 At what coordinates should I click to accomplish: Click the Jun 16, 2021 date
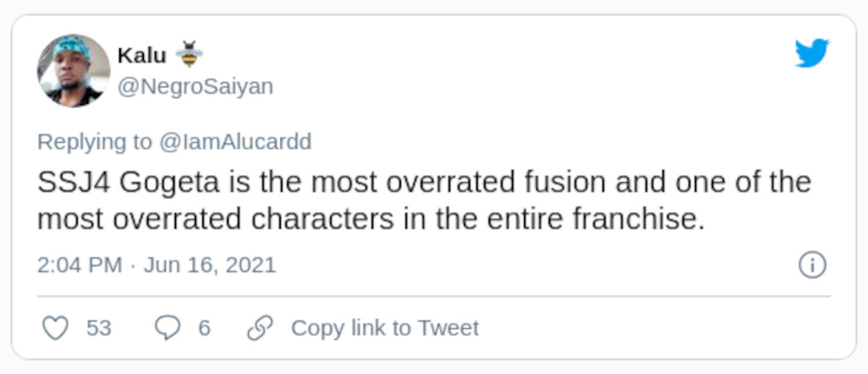(210, 265)
